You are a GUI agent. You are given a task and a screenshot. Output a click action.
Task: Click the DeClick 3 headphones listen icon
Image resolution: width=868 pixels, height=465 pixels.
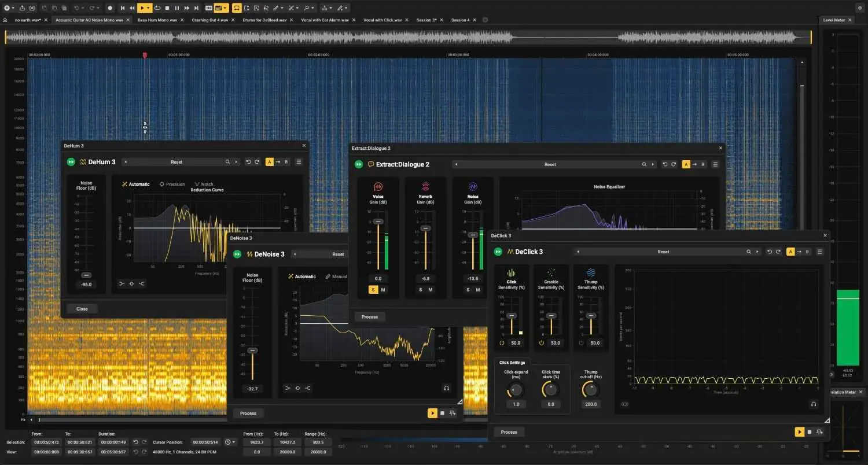point(814,404)
